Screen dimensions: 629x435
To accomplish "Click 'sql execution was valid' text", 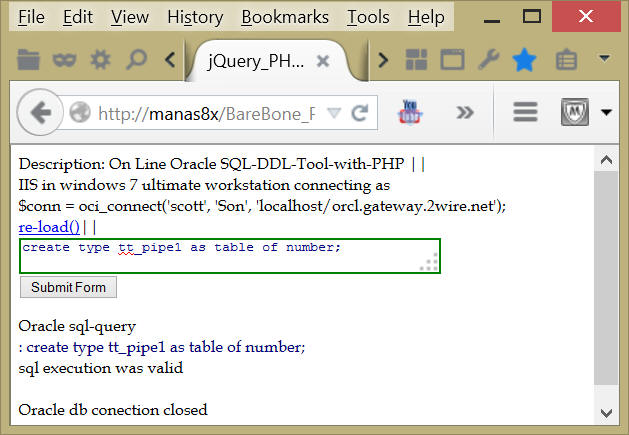I will [x=101, y=368].
